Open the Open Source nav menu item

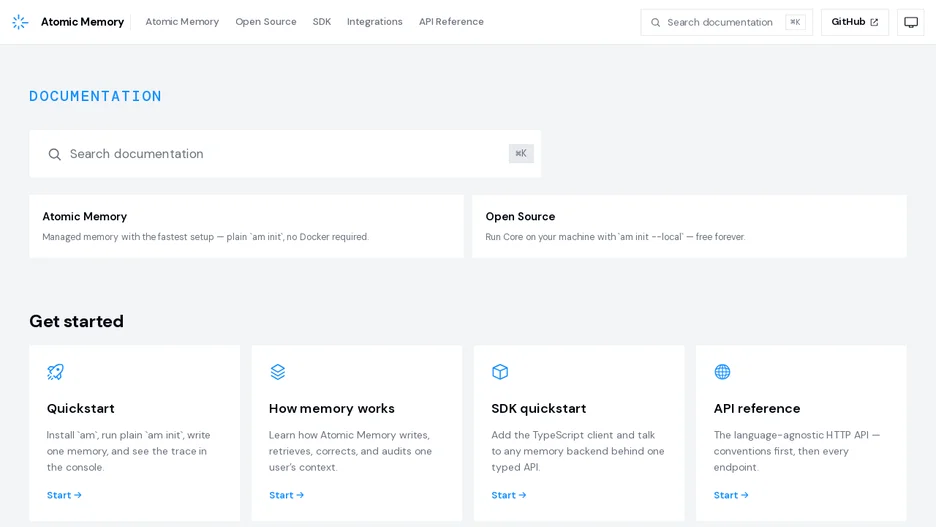point(266,21)
